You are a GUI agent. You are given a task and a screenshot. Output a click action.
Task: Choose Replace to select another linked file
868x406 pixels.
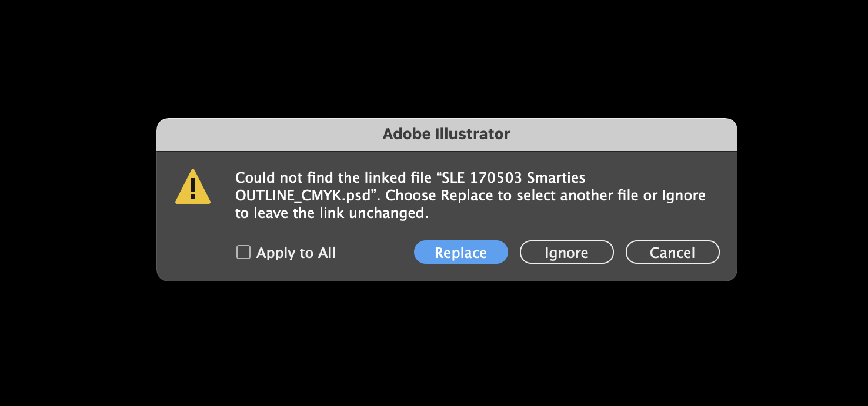click(460, 253)
